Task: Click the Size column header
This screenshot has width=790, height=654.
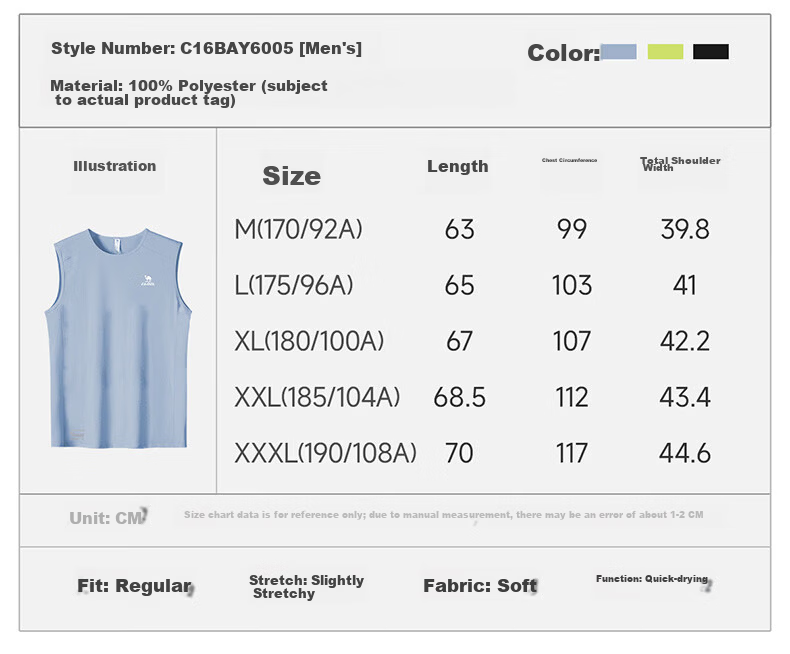Action: point(291,176)
